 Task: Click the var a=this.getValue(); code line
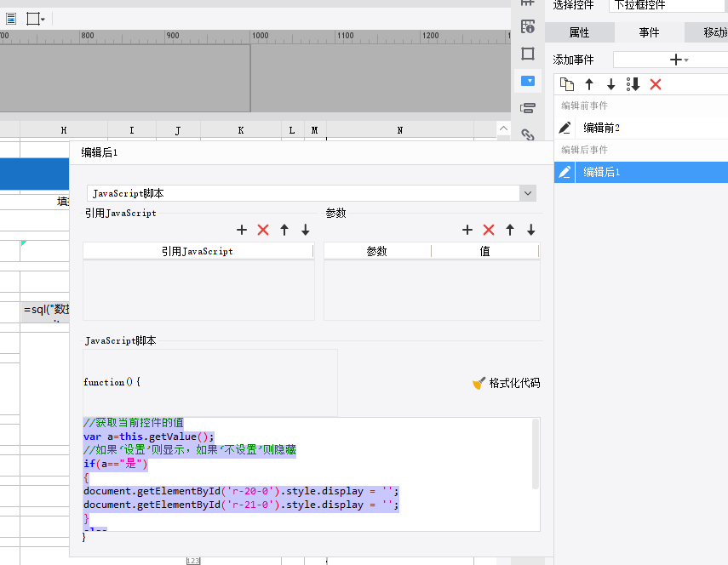click(148, 437)
